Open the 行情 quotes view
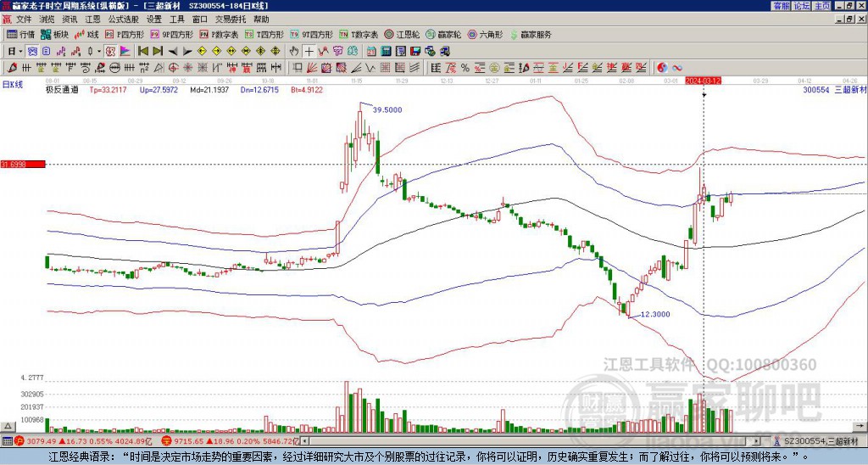The height and width of the screenshot is (465, 868). pyautogui.click(x=20, y=34)
